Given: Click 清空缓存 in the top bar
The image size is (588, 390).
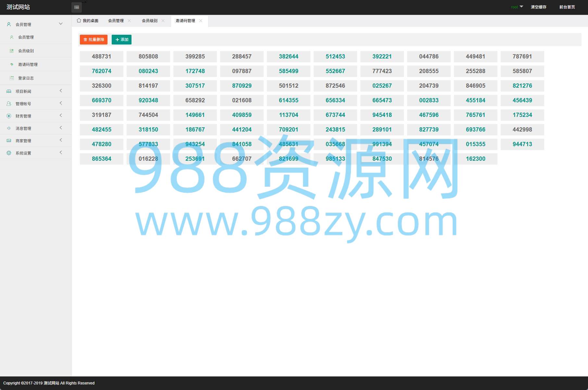Looking at the screenshot, I should (x=538, y=7).
